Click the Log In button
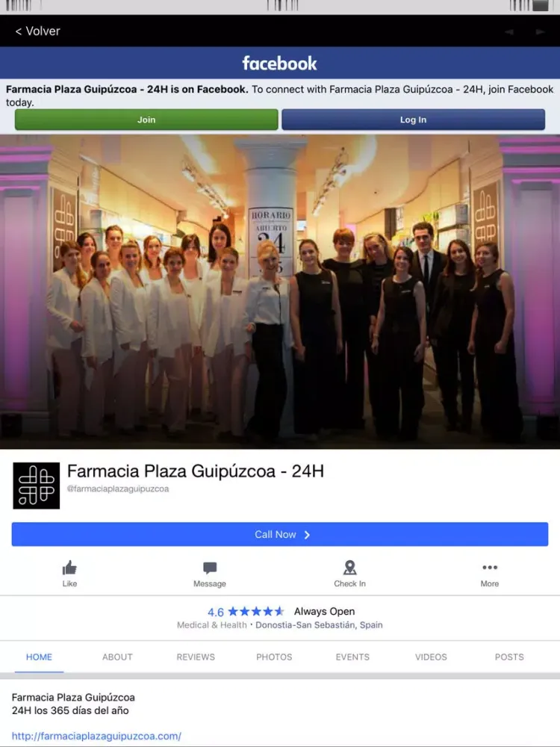560x747 pixels. (x=414, y=120)
